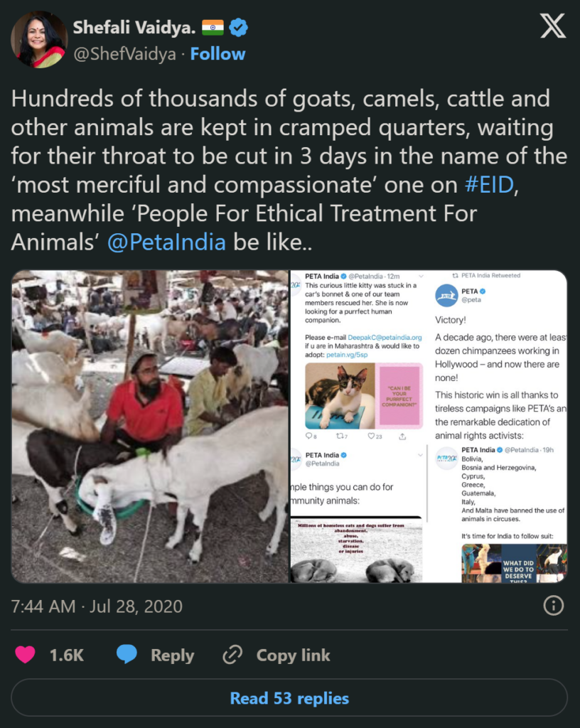
Task: Open the tweet info icon
Action: tap(553, 606)
